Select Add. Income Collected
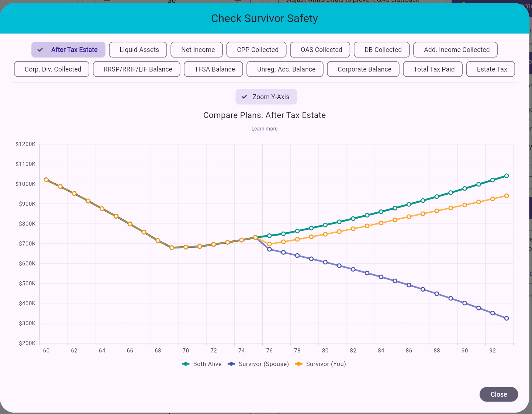Viewport: 532px width, 414px height. [x=455, y=49]
